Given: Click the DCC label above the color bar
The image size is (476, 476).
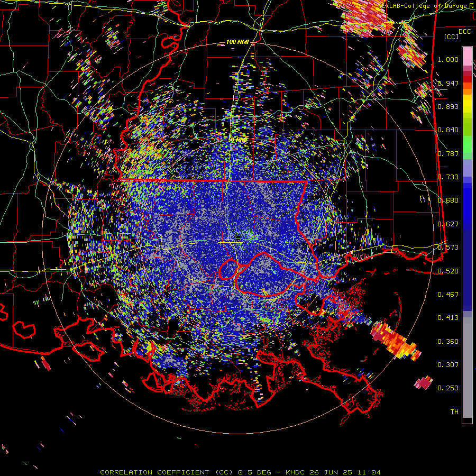Looking at the screenshot, I should point(464,32).
